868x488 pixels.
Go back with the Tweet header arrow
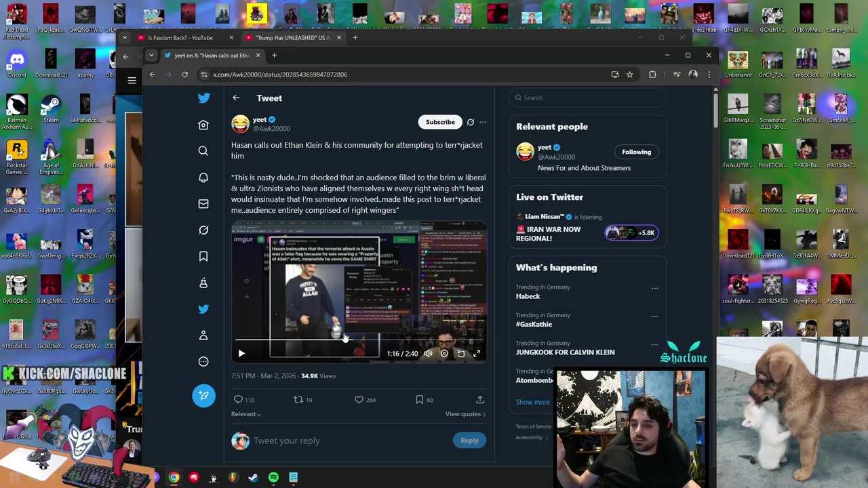pyautogui.click(x=236, y=98)
